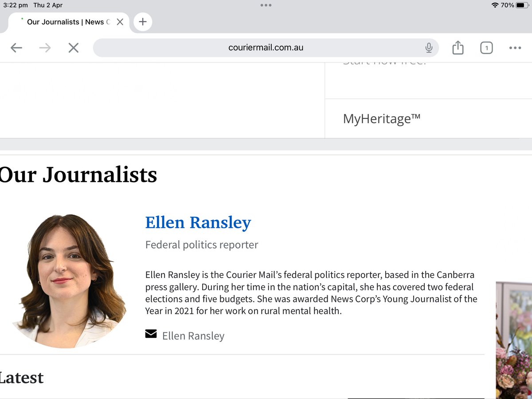Click the 3:22 pm clock
Image resolution: width=532 pixels, height=399 pixels.
16,5
